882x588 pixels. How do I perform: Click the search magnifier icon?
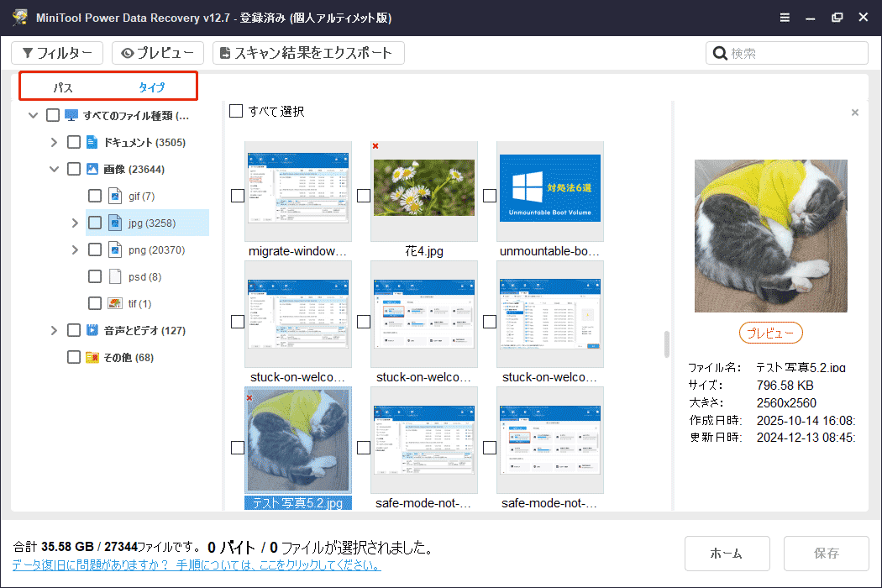point(721,52)
